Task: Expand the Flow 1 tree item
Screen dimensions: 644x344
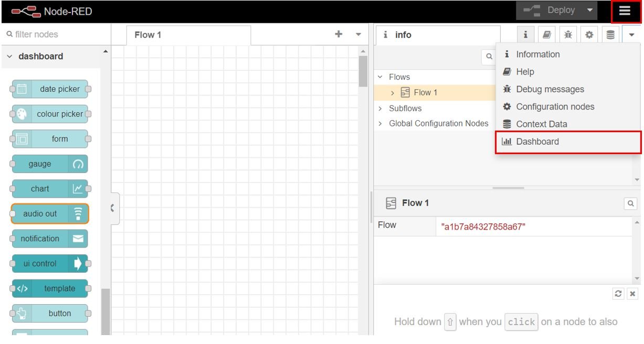Action: pyautogui.click(x=394, y=93)
